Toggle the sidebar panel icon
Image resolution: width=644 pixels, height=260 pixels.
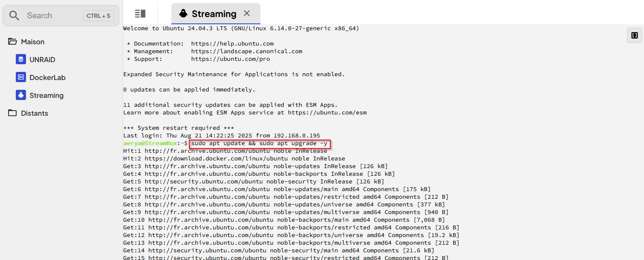(x=140, y=14)
